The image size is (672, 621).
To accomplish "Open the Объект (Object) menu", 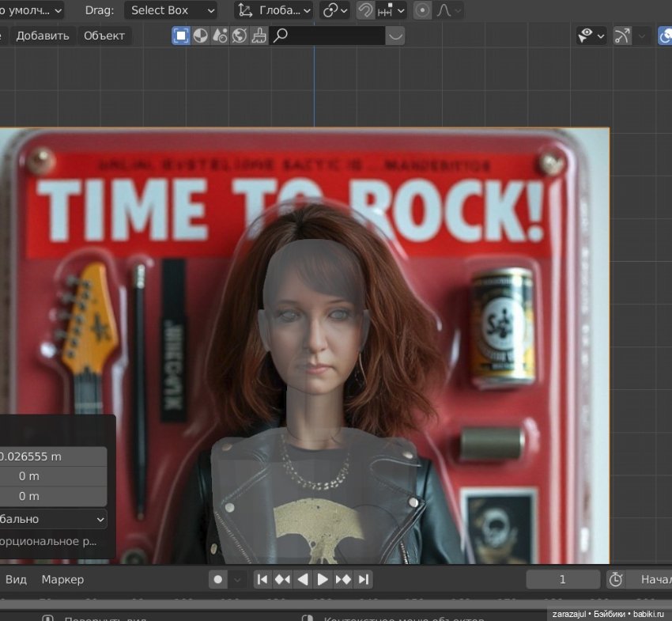I will [x=104, y=36].
